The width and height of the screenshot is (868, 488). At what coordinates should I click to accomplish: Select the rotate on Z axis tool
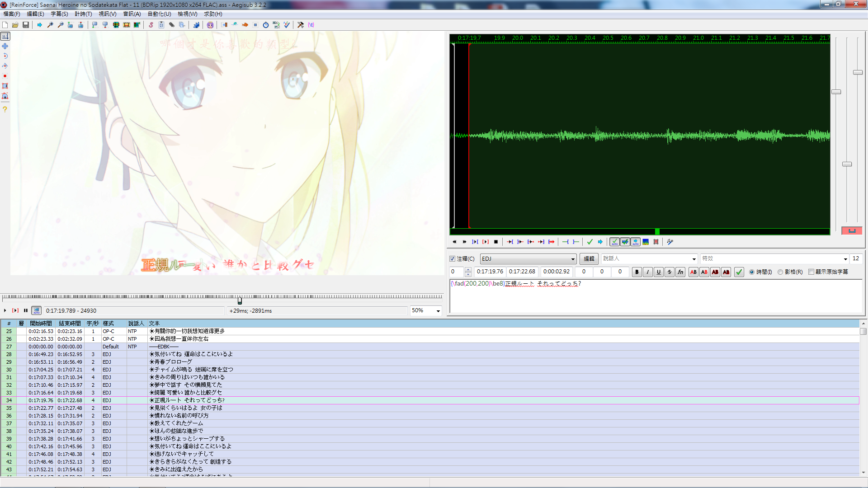click(5, 56)
